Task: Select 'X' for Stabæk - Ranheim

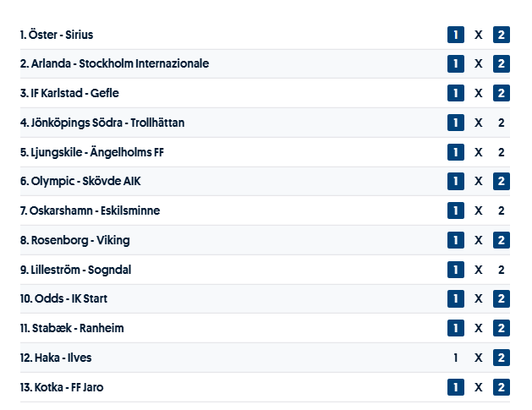Action: pos(479,328)
